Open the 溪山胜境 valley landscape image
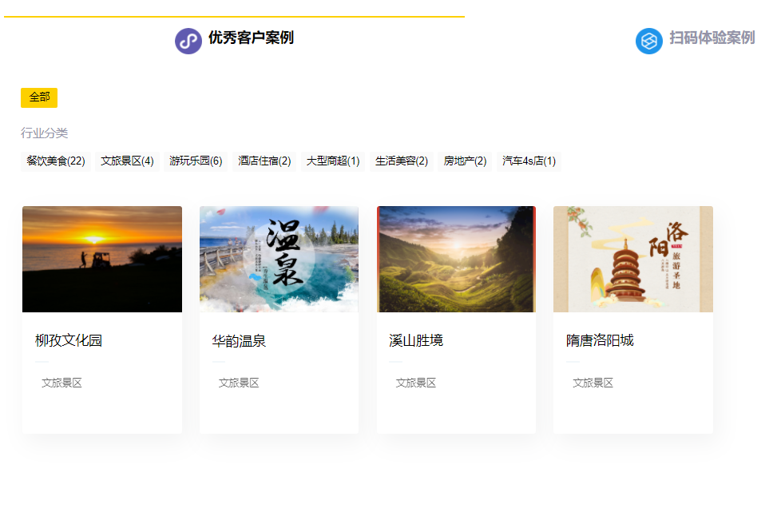Image resolution: width=781 pixels, height=532 pixels. tap(456, 259)
